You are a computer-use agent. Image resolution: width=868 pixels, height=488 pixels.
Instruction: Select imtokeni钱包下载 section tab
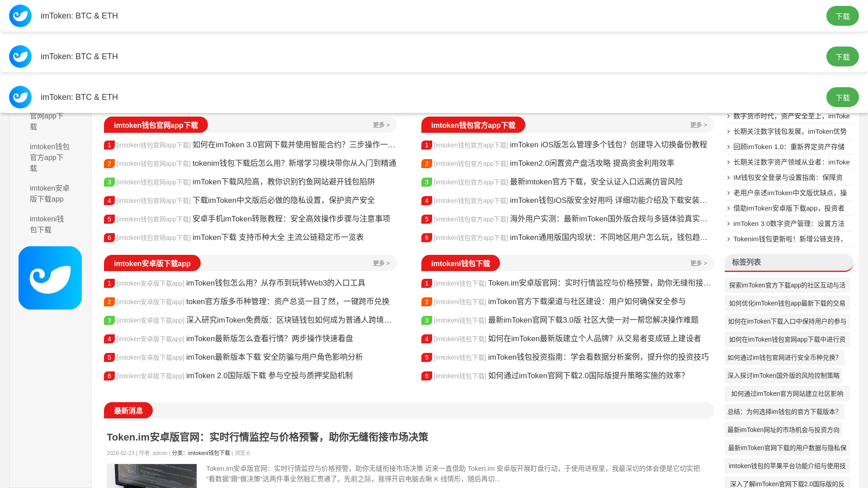[x=461, y=263]
